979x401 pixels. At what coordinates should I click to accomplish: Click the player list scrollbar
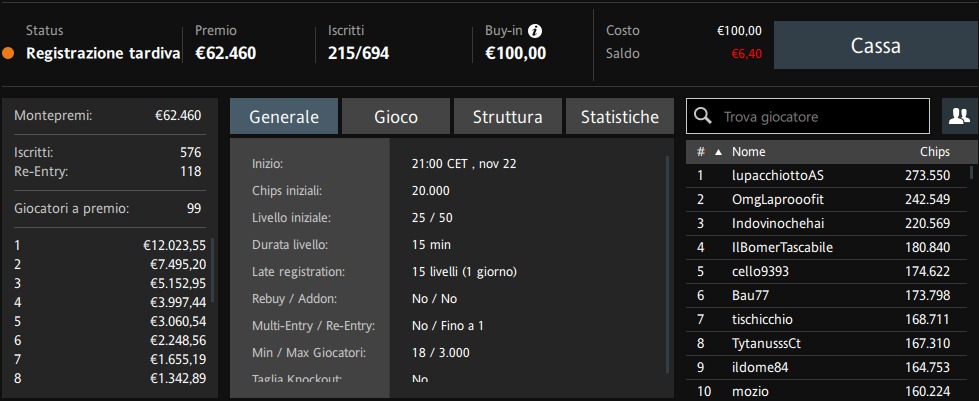[972, 172]
